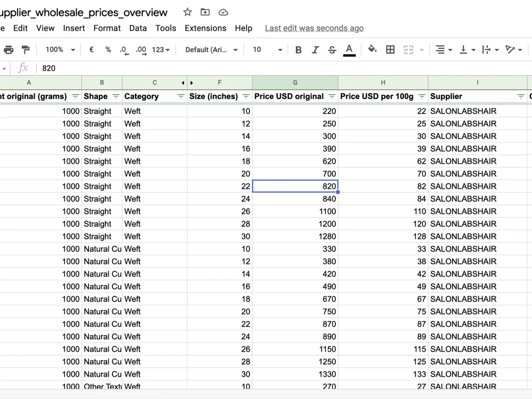Open filter for Size (inches) column
Image resolution: width=532 pixels, height=399 pixels.
[246, 96]
